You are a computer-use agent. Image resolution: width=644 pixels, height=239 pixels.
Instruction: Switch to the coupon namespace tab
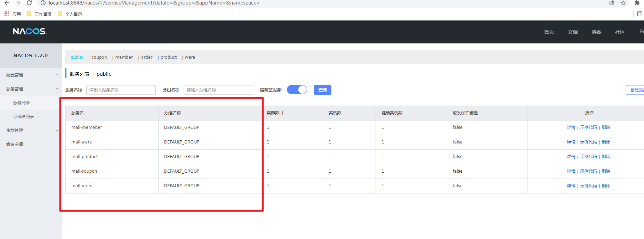99,57
